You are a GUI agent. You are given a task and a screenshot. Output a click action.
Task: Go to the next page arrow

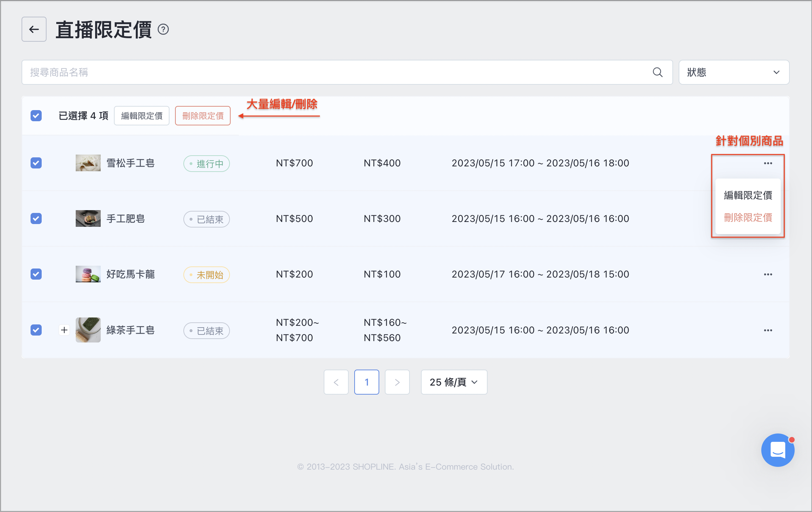pyautogui.click(x=397, y=382)
